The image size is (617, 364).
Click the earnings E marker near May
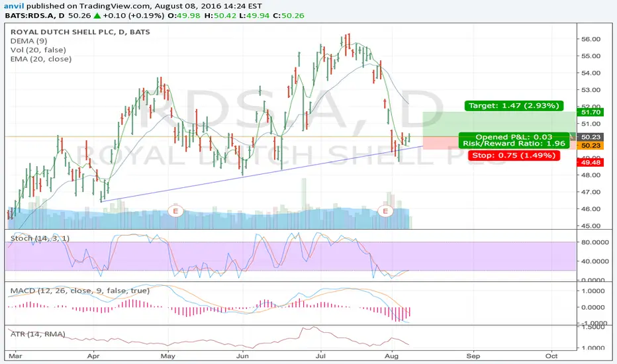175,211
